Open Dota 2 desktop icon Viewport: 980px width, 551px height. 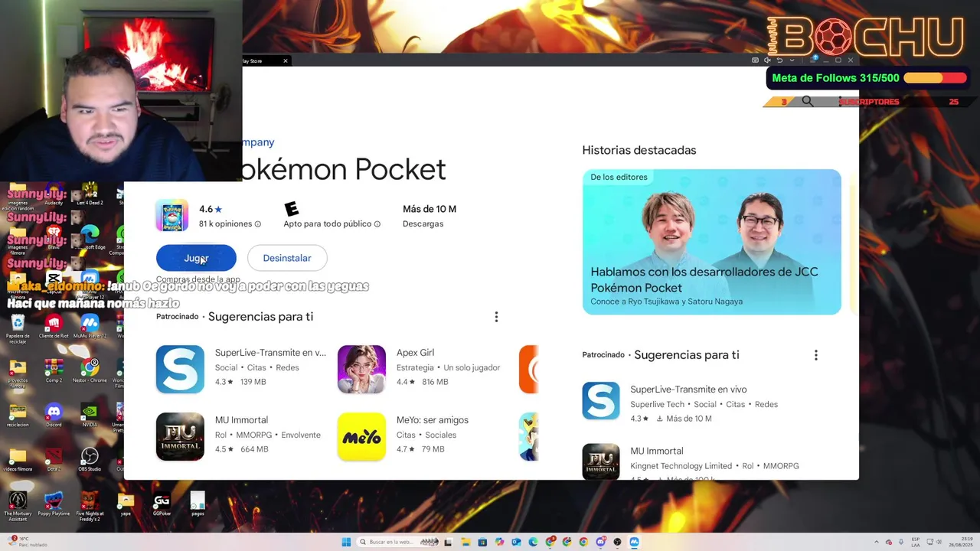tap(54, 458)
